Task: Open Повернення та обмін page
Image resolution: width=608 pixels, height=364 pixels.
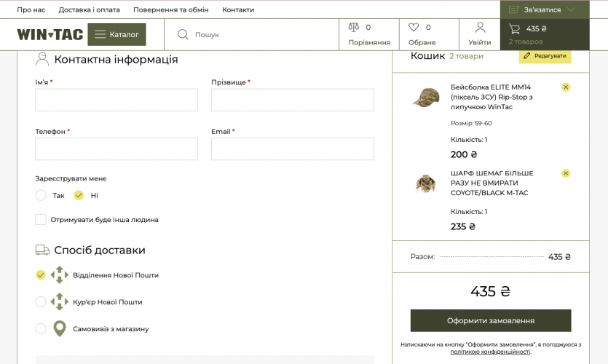Action: [x=171, y=9]
